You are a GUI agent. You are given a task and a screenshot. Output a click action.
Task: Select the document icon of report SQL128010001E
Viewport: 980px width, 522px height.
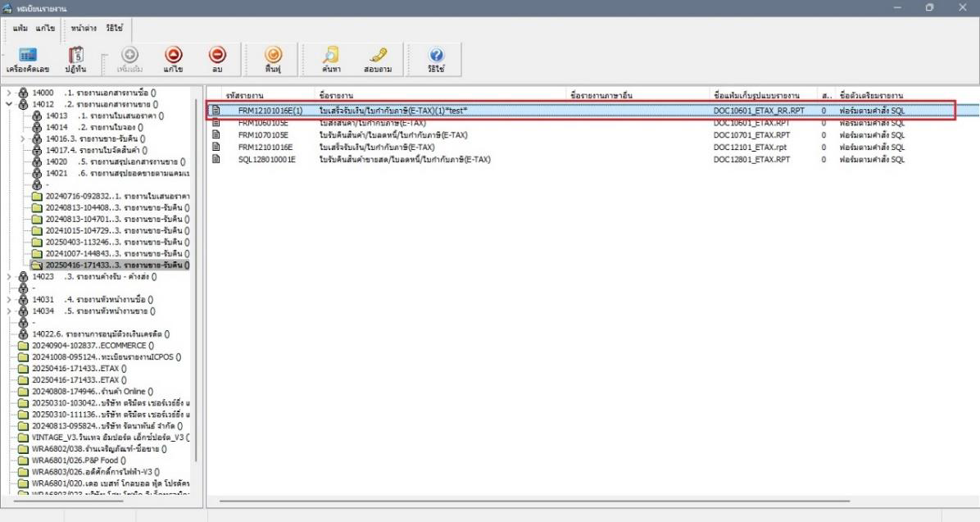click(217, 159)
